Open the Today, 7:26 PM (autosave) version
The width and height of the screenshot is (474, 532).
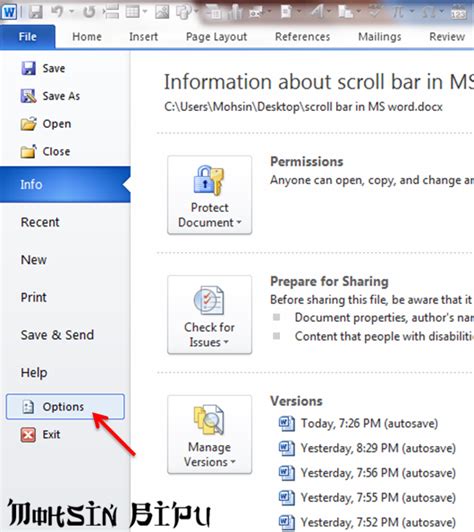[369, 424]
